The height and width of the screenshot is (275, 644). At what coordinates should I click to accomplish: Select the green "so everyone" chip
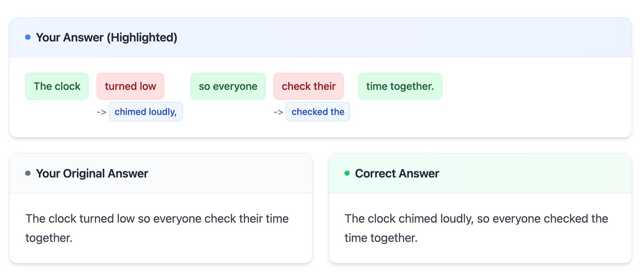click(228, 86)
